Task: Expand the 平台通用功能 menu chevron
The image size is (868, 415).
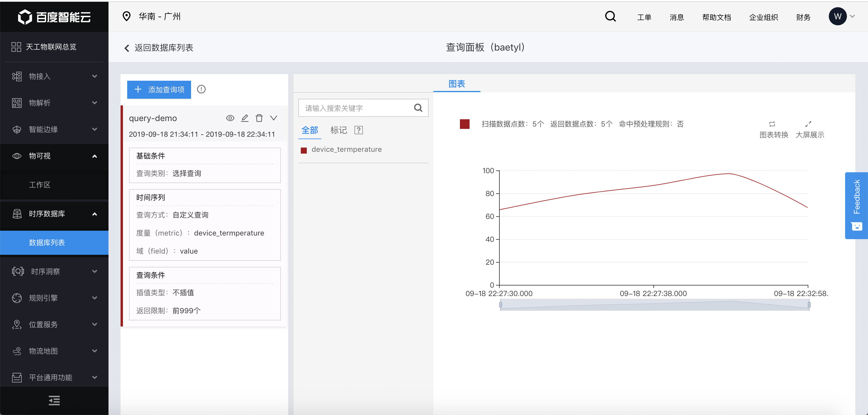Action: pyautogui.click(x=95, y=377)
